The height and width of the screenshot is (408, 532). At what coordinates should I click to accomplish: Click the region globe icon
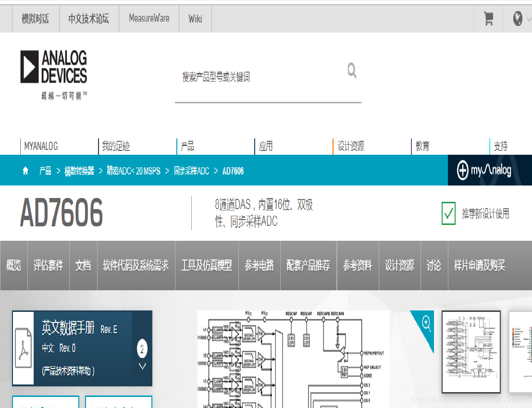pyautogui.click(x=518, y=19)
